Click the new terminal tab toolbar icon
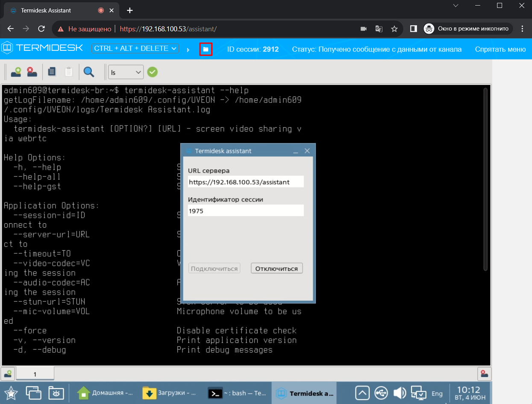The image size is (532, 404). [x=16, y=72]
